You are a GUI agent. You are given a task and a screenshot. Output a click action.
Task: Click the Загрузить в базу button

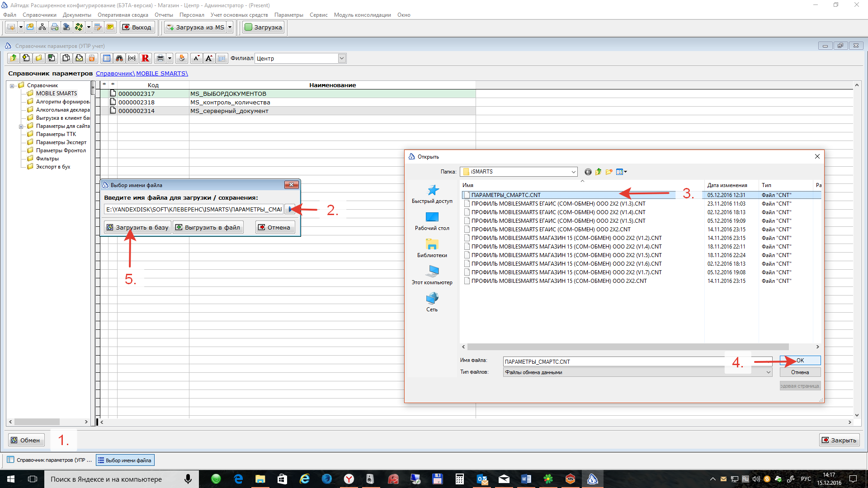137,227
